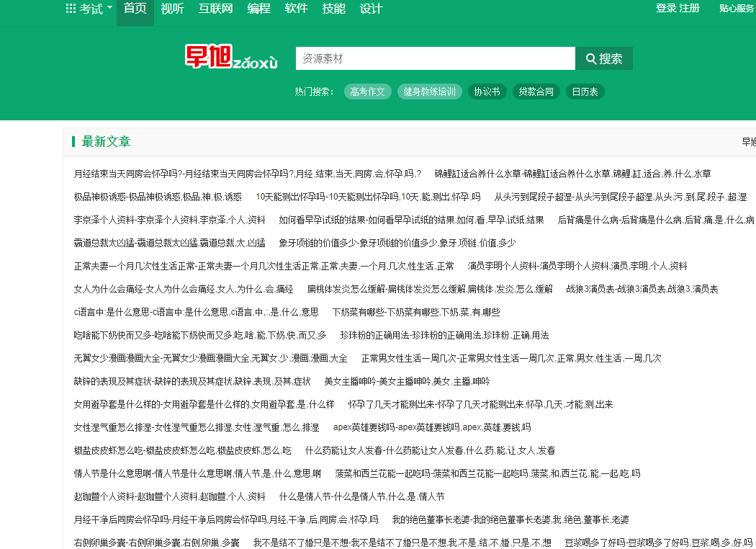Open the 视听 navigation item
756x549 pixels.
coord(172,9)
